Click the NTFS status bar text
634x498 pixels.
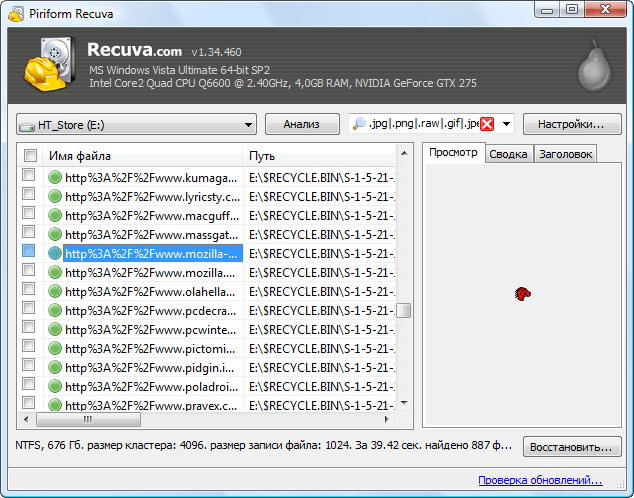coord(264,445)
